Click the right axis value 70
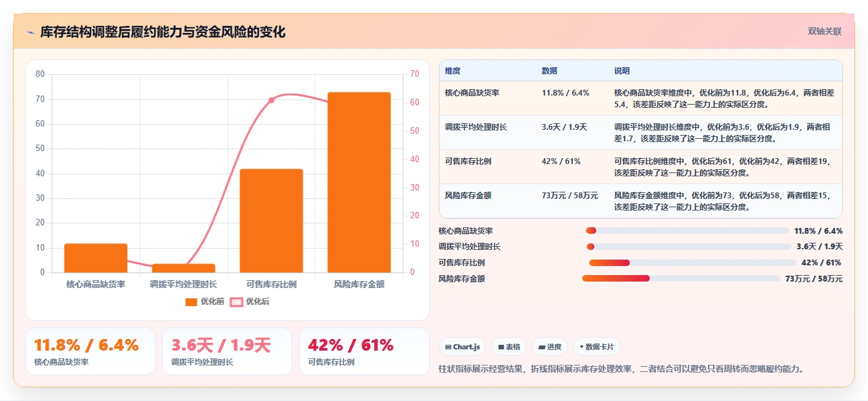Viewport: 868px width, 401px height. (x=414, y=74)
